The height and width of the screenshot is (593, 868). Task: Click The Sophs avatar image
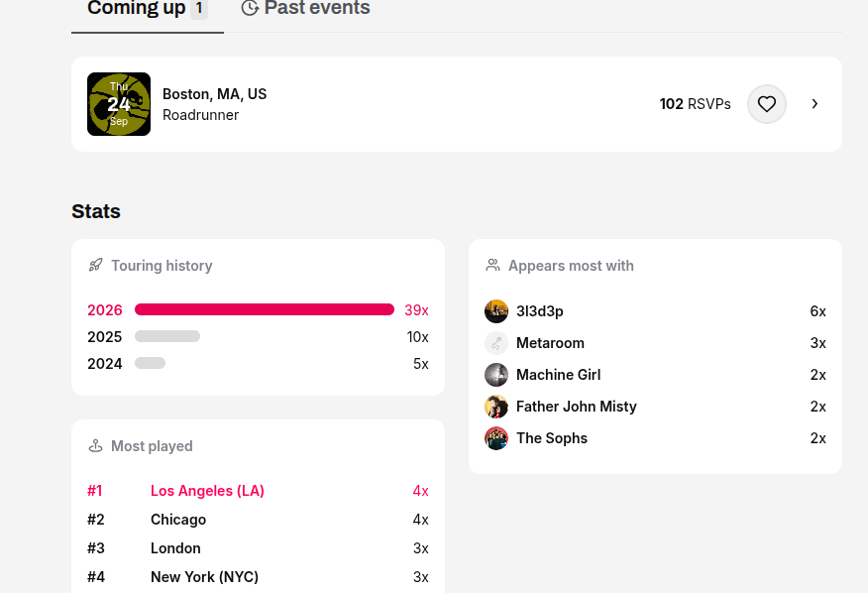[x=496, y=438]
